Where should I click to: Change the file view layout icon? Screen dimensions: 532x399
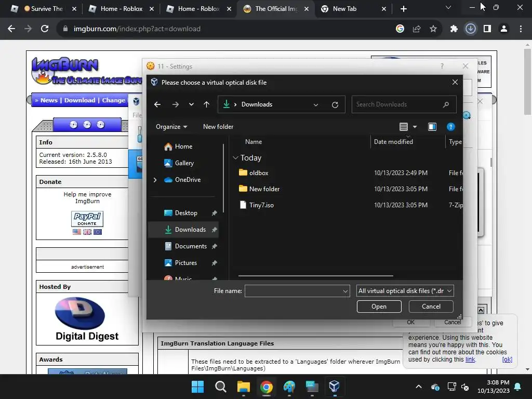click(403, 127)
